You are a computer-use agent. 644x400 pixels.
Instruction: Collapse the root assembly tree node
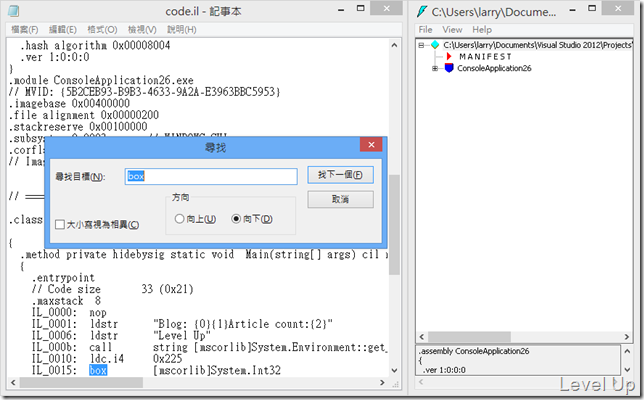coord(421,45)
